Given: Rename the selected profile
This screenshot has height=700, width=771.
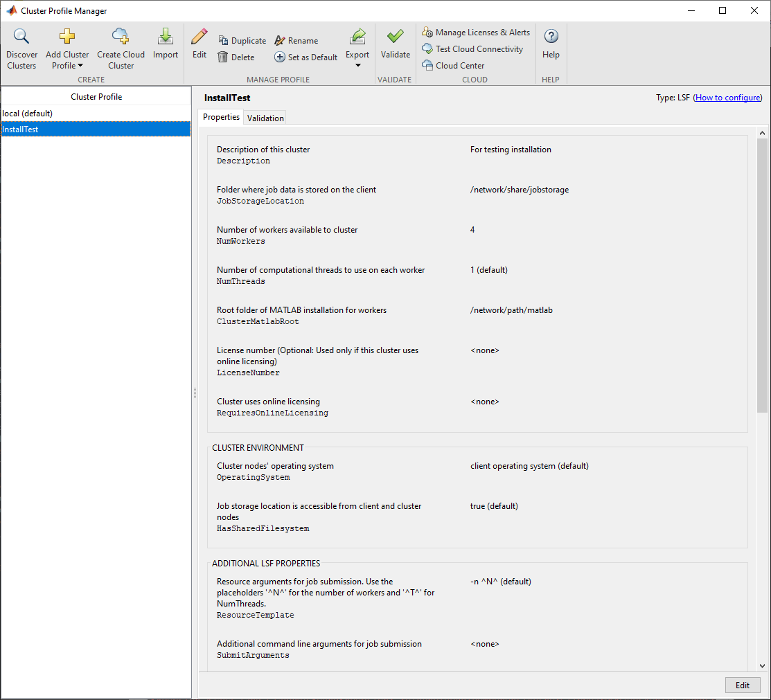Looking at the screenshot, I should 296,41.
